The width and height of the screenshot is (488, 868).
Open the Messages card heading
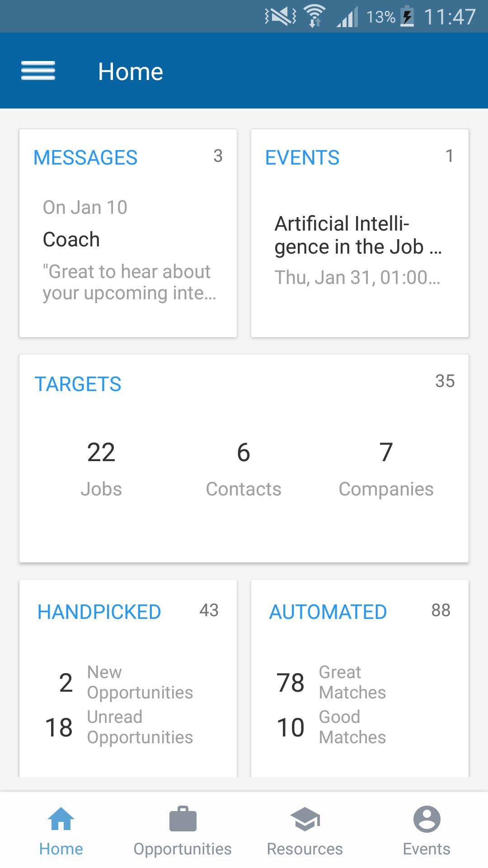coord(85,158)
